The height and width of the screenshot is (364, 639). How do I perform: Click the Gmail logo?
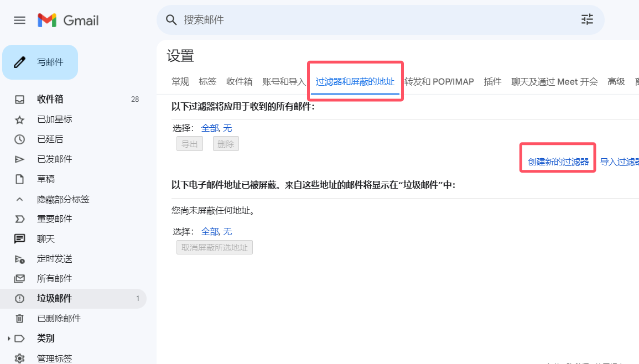(x=68, y=20)
